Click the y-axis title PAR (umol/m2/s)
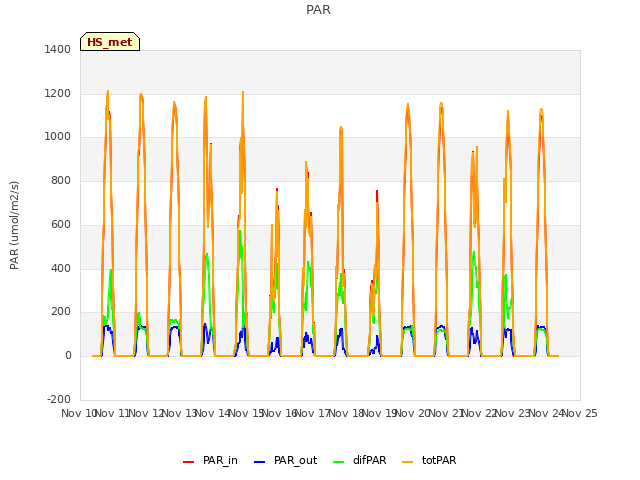This screenshot has height=480, width=640. tap(14, 225)
